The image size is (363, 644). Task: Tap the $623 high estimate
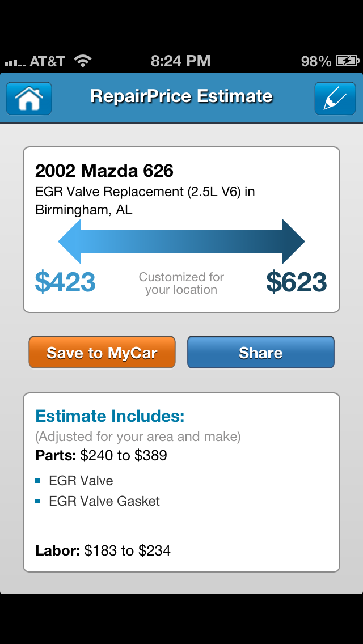tap(296, 282)
